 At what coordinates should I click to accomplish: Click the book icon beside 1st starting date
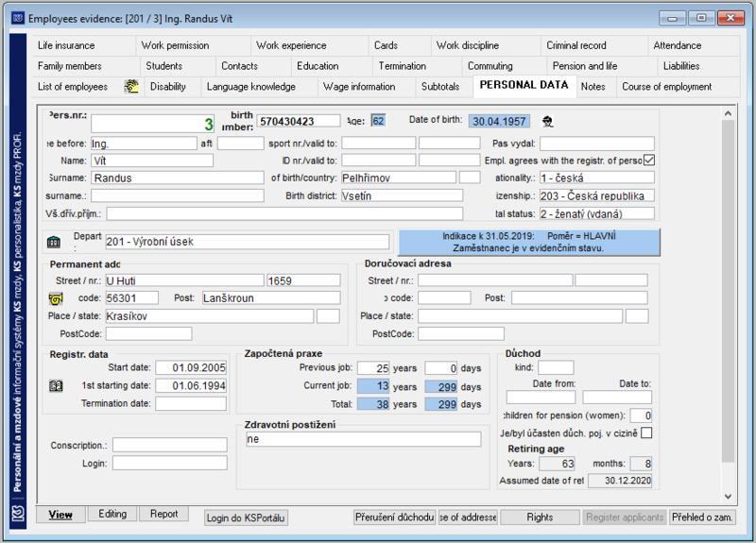56,386
